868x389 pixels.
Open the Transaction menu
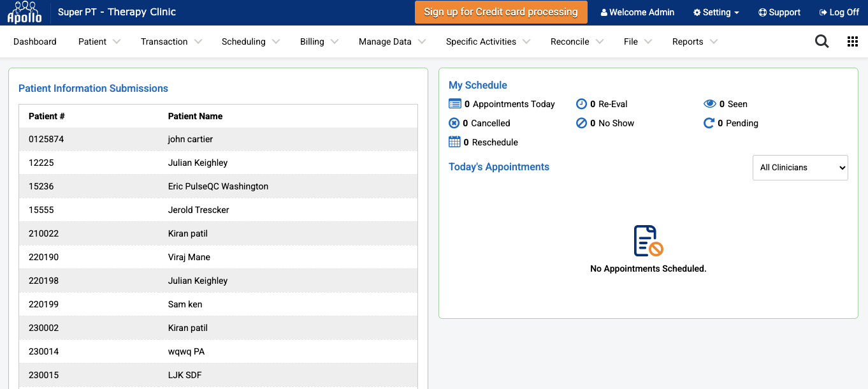[164, 41]
